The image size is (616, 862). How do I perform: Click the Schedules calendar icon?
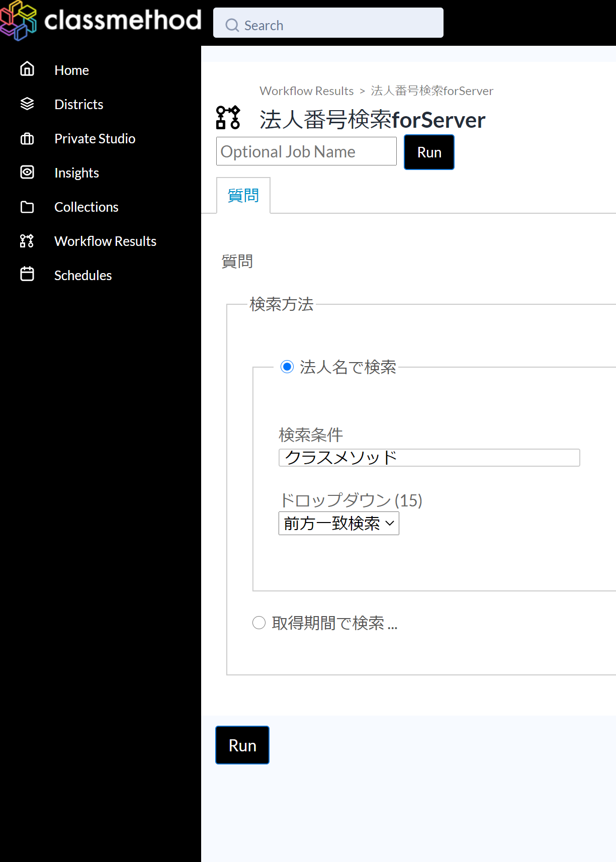pyautogui.click(x=27, y=275)
